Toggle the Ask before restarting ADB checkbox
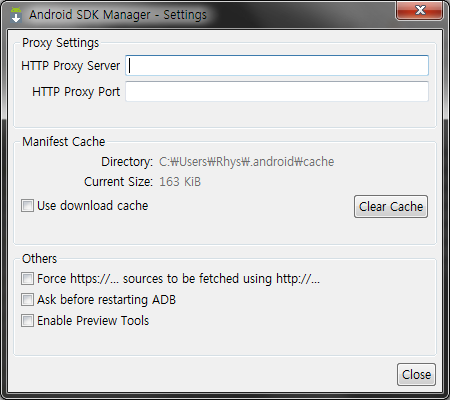Viewport: 450px width, 400px height. tap(27, 299)
